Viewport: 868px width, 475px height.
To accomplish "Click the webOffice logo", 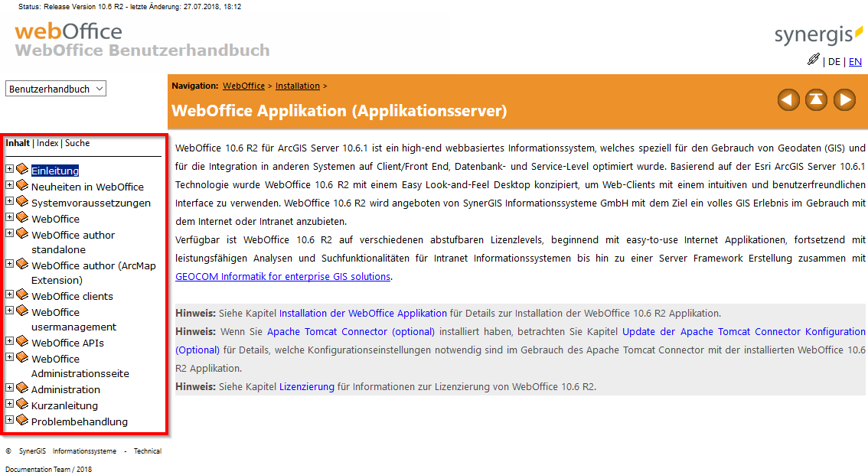I will click(68, 31).
